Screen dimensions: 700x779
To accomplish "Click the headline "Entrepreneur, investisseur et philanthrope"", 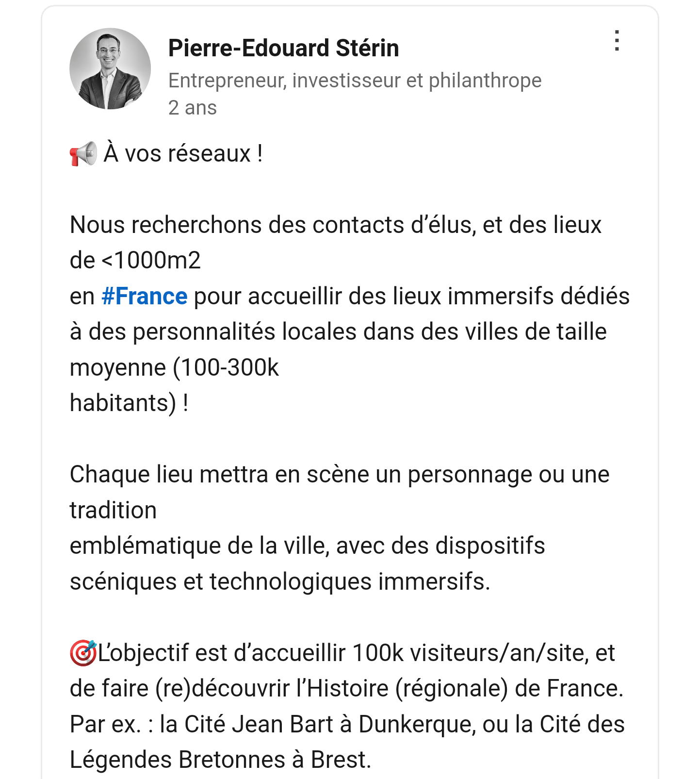I will pyautogui.click(x=355, y=81).
